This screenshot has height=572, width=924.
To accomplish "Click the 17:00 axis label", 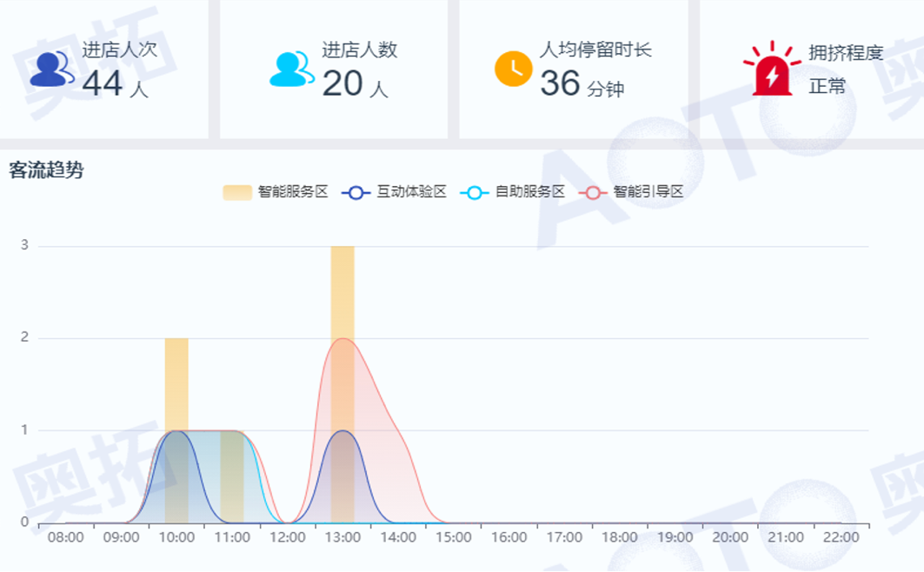I will pos(564,537).
